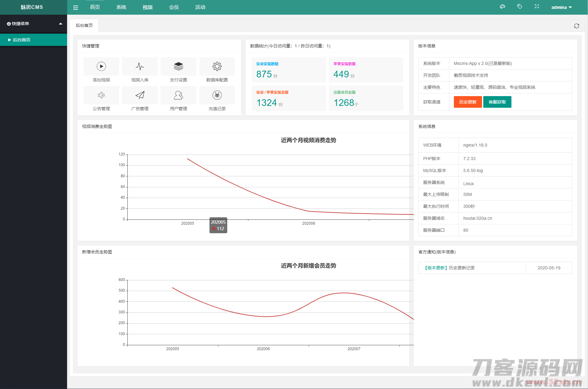This screenshot has height=389, width=588.
Task: Toggle the fullscreen icon in header
Action: pyautogui.click(x=537, y=6)
